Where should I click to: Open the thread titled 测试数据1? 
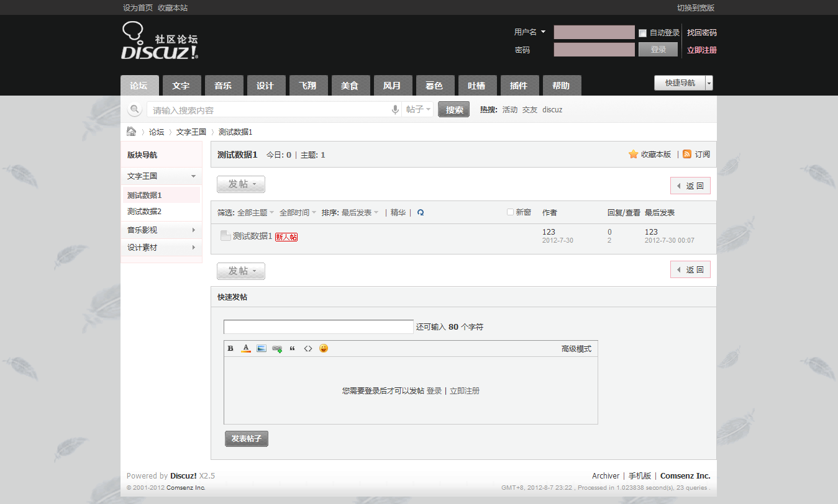[x=252, y=236]
